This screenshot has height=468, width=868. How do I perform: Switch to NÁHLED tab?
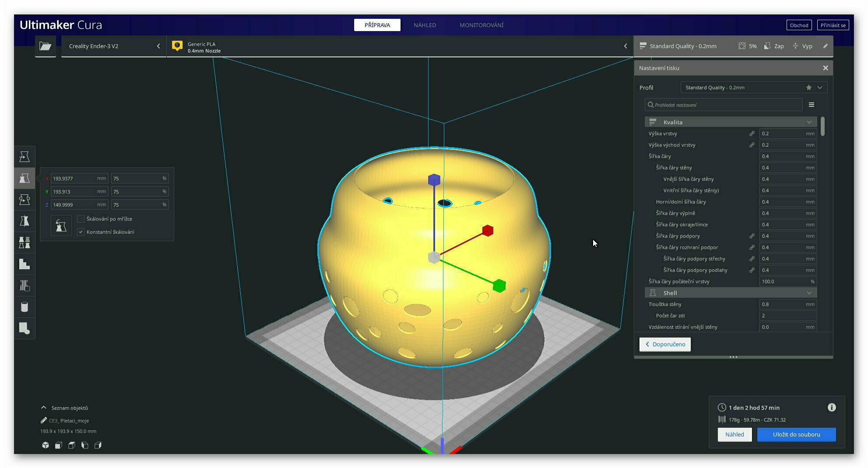tap(425, 25)
